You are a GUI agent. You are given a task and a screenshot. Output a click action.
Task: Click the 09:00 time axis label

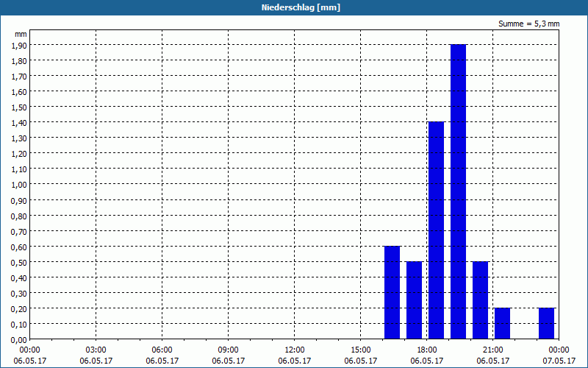pos(228,350)
